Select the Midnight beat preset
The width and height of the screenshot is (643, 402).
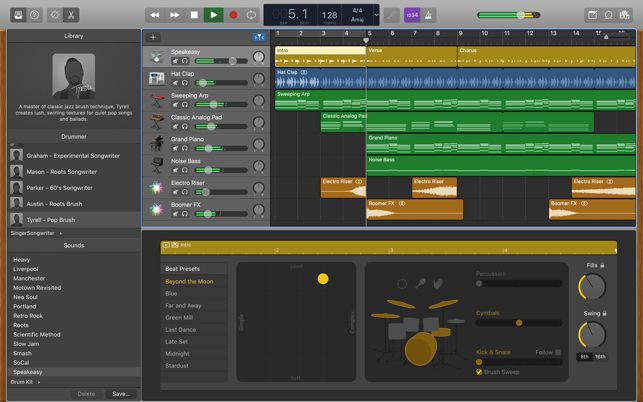point(177,354)
